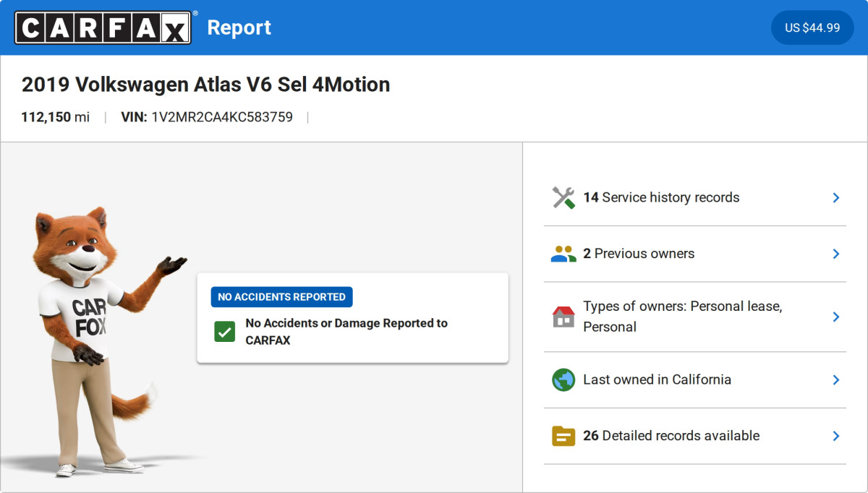Open 26 Detailed records available
The height and width of the screenshot is (493, 868).
671,436
